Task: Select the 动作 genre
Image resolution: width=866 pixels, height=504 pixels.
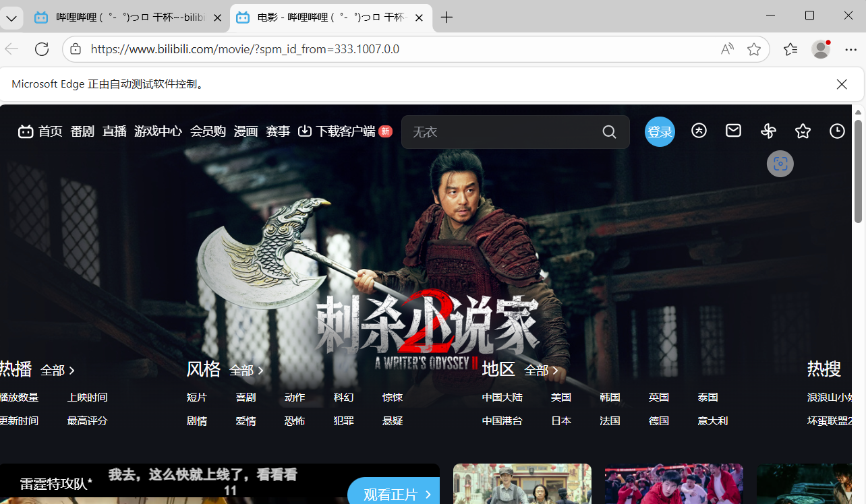Action: click(295, 398)
